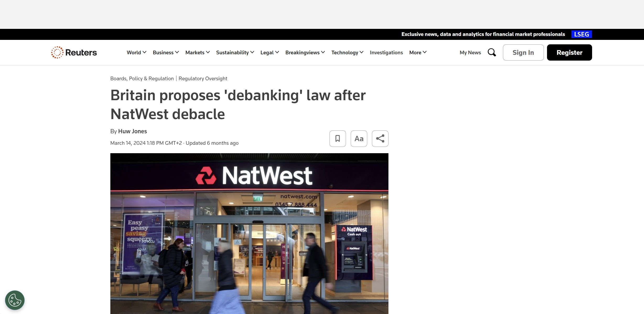Open the Regulatory Oversight breadcrumb

pyautogui.click(x=203, y=78)
